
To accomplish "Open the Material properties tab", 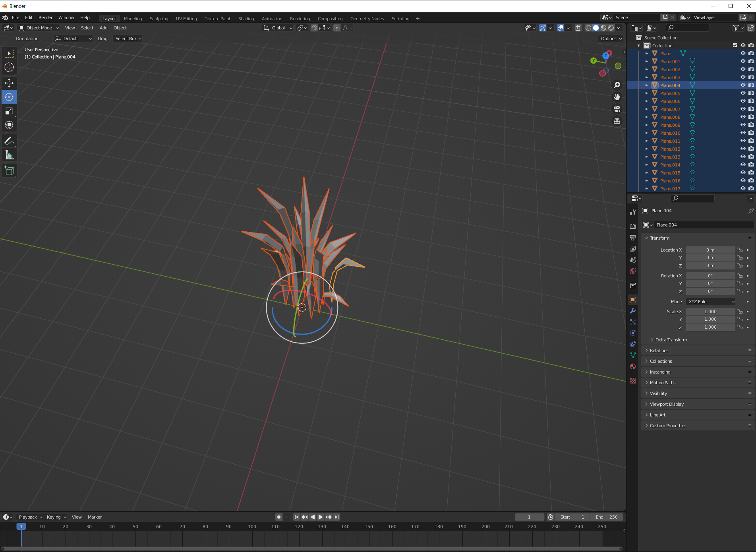I will [x=633, y=366].
